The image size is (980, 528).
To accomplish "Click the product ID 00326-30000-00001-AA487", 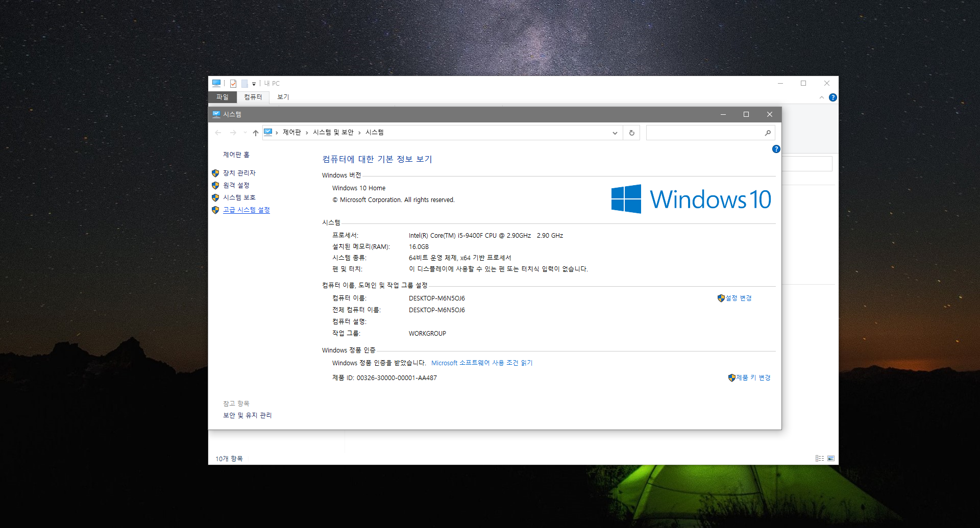I will click(x=397, y=378).
